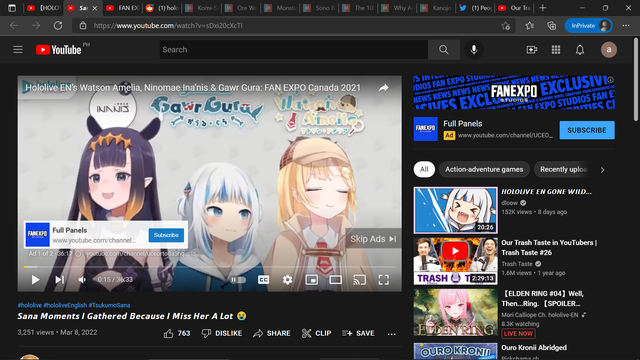
Task: Open ELDEN RING #04 live stream thumbnail
Action: pos(456,313)
